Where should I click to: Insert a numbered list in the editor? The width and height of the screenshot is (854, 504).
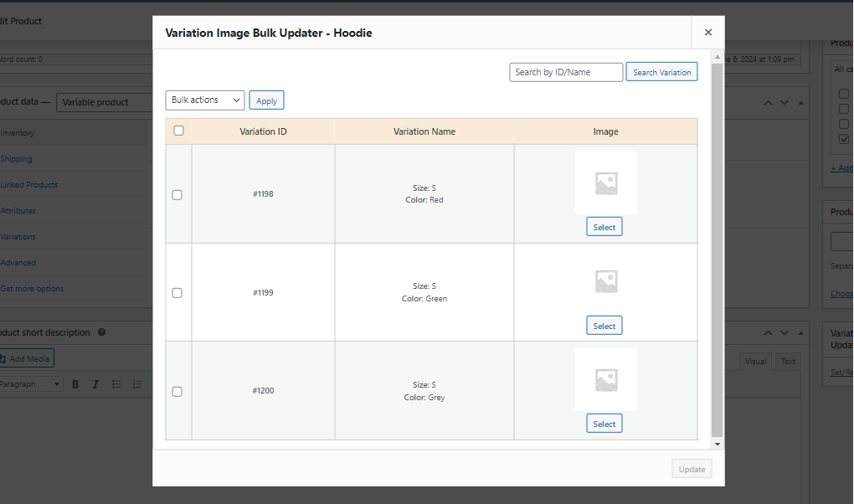click(136, 383)
